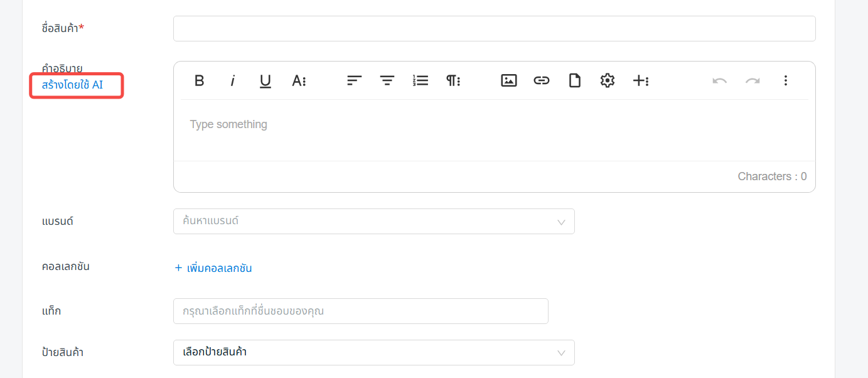Select center align icon
Viewport: 868px width, 378px height.
(387, 80)
